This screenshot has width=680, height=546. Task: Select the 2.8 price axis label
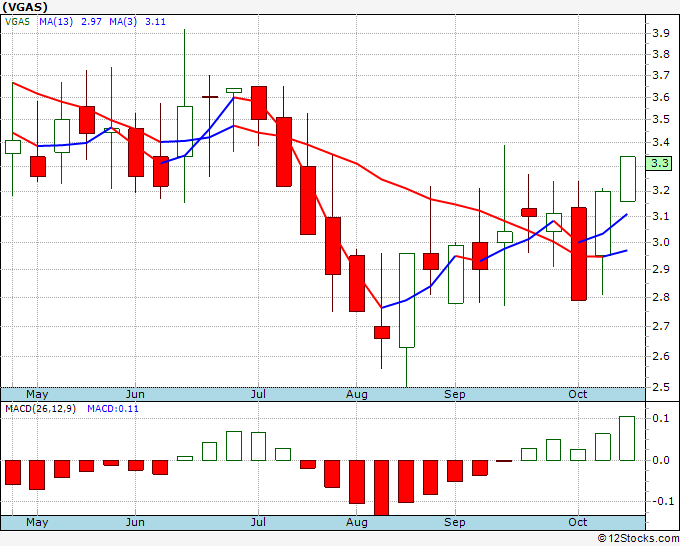660,298
